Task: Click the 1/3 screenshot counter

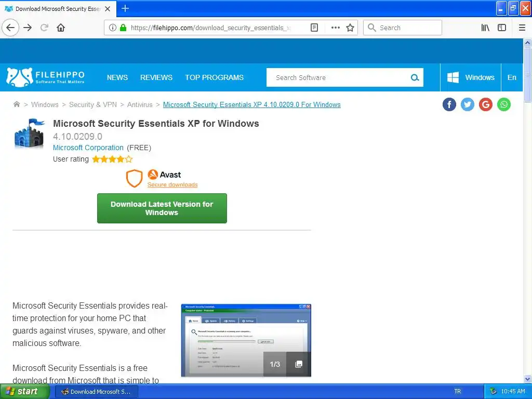Action: click(275, 364)
